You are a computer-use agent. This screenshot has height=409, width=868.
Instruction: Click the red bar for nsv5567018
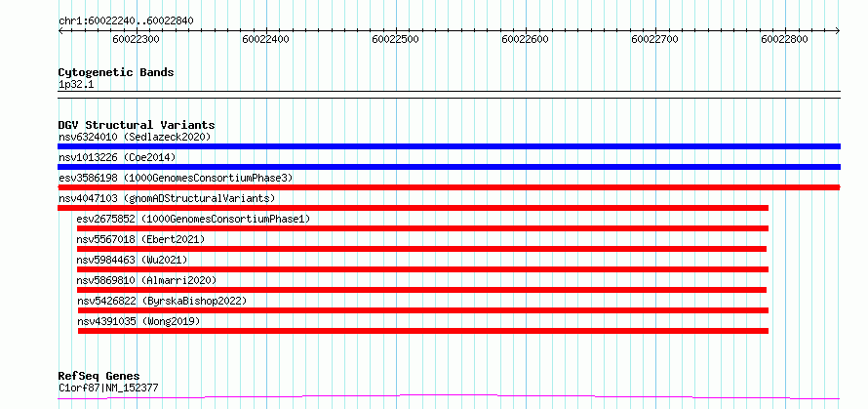pos(422,249)
